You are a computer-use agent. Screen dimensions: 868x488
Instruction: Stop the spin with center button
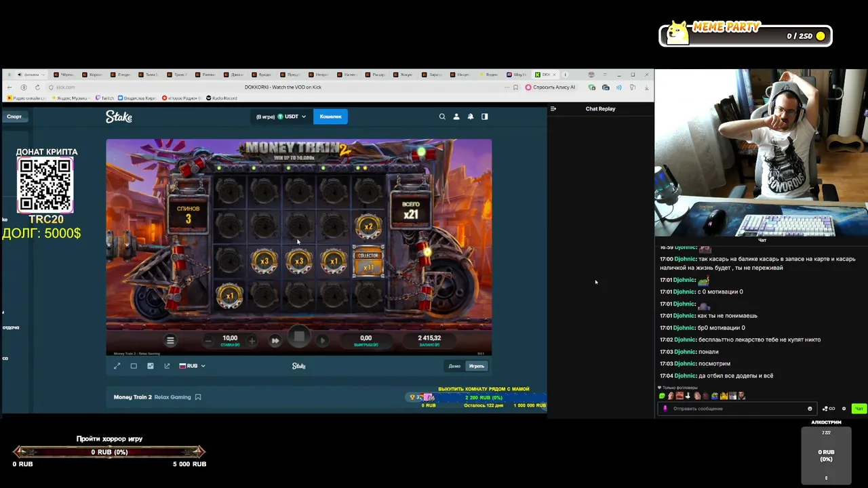pos(299,337)
